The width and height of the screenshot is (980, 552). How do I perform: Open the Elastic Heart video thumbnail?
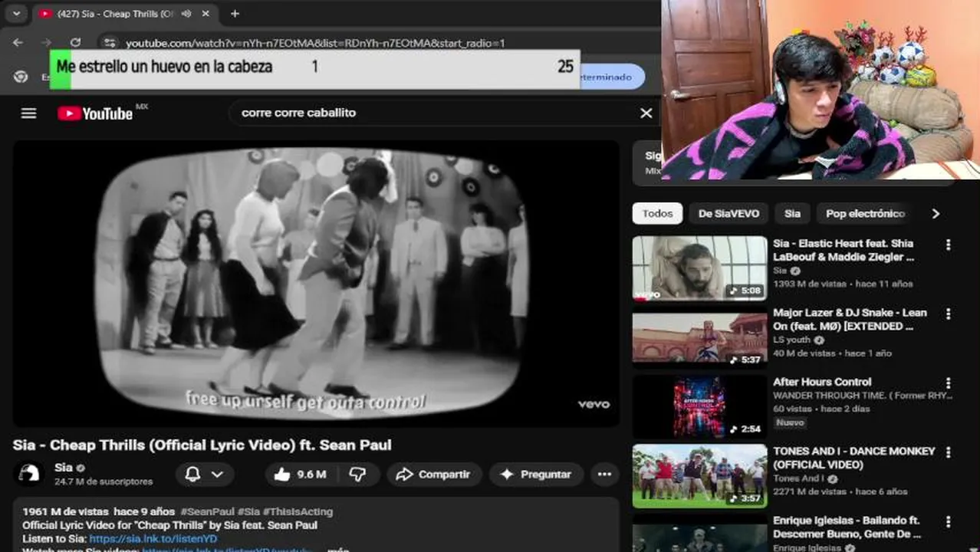[x=699, y=268]
